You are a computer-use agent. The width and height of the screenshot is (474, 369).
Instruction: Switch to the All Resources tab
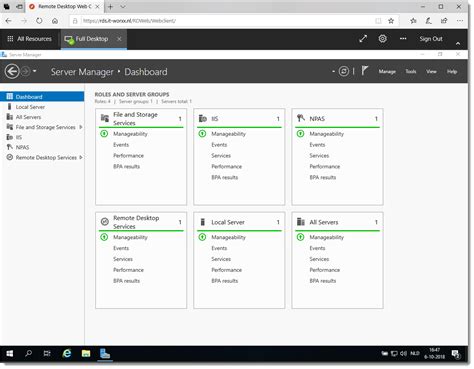[x=30, y=39]
